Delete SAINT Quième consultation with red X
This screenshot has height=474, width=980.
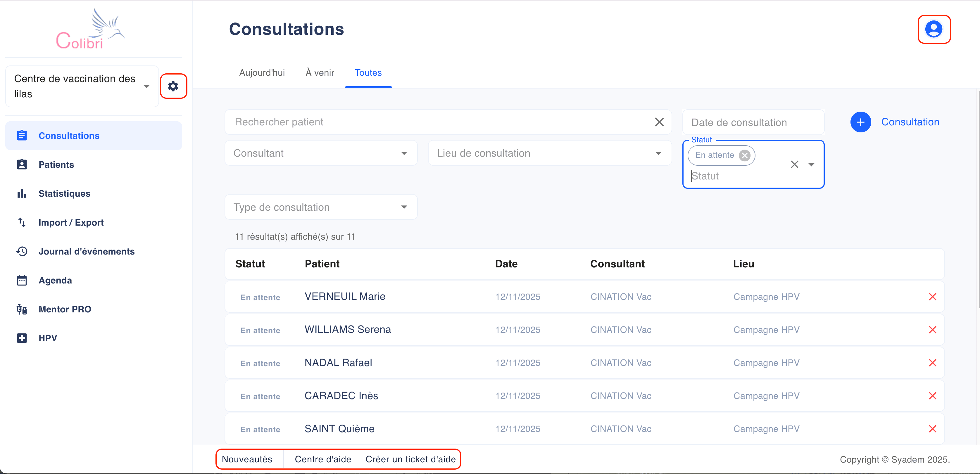point(932,429)
